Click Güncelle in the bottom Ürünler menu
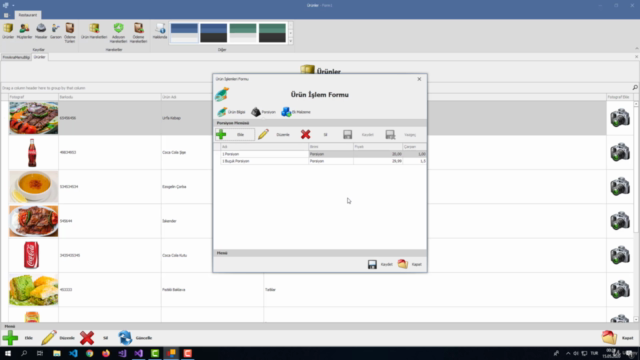This screenshot has width=640, height=360. (136, 338)
